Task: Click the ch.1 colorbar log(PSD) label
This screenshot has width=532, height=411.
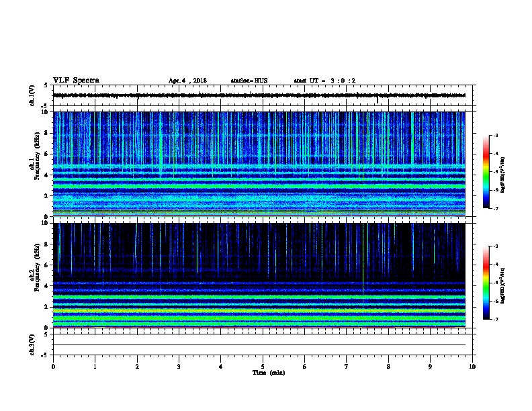Action: pos(503,175)
